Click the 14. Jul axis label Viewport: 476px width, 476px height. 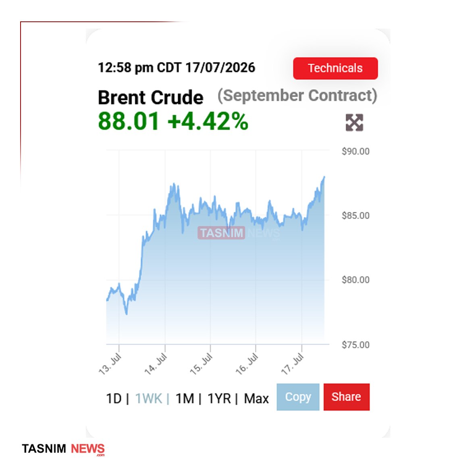(x=156, y=364)
